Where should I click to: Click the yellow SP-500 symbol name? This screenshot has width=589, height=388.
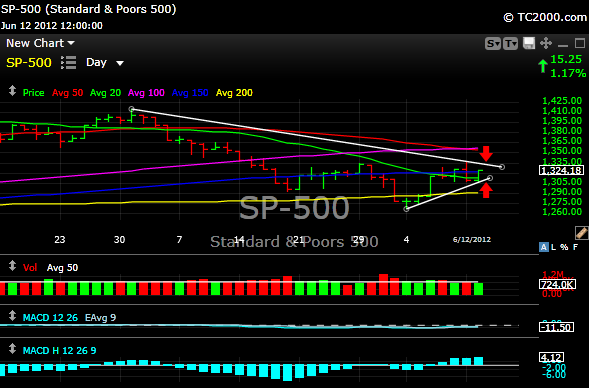click(x=29, y=62)
